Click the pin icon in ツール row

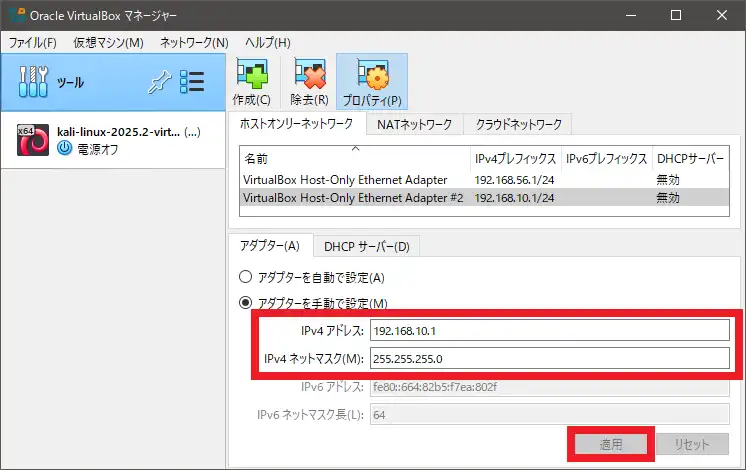[159, 82]
